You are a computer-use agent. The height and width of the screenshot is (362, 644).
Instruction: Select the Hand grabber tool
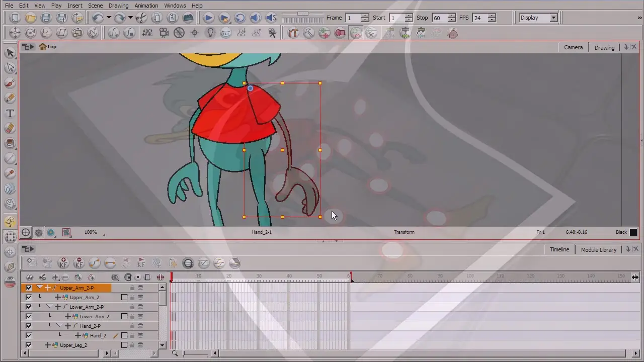(10, 204)
